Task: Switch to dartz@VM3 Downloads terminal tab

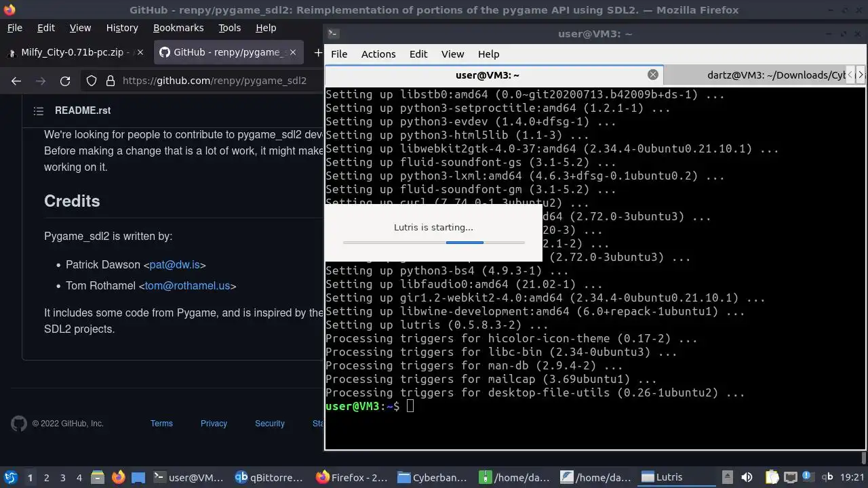Action: pyautogui.click(x=776, y=75)
